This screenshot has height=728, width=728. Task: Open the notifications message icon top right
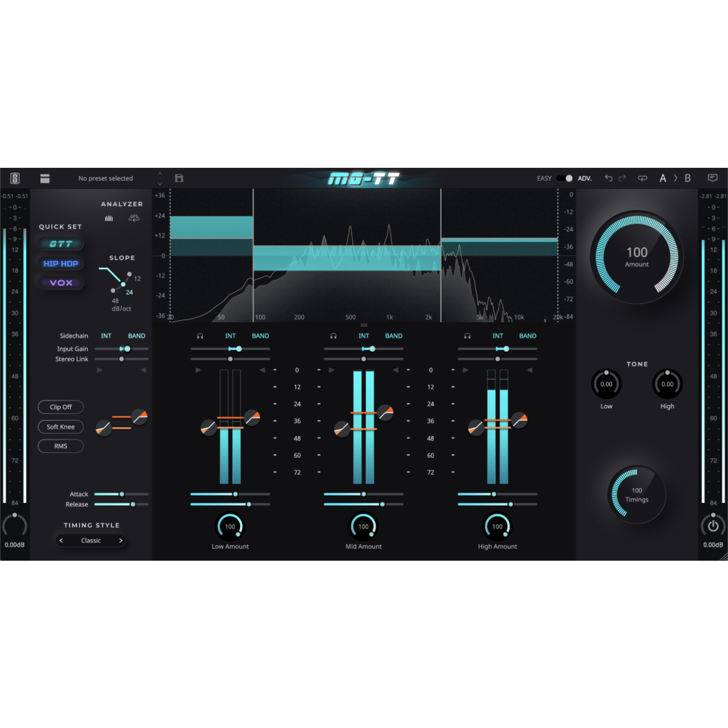coord(712,178)
